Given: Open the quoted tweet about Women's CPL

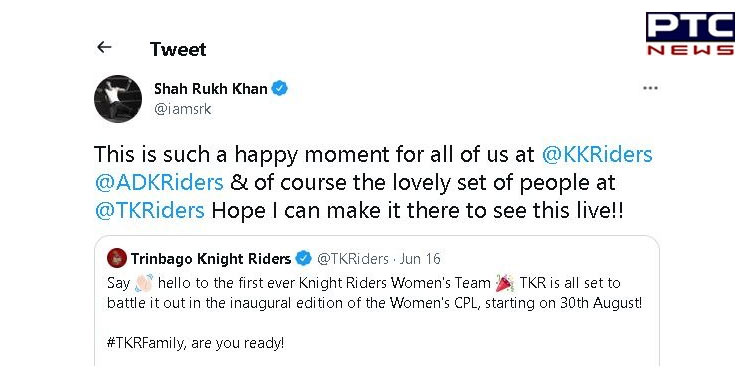Looking at the screenshot, I should pos(377,301).
